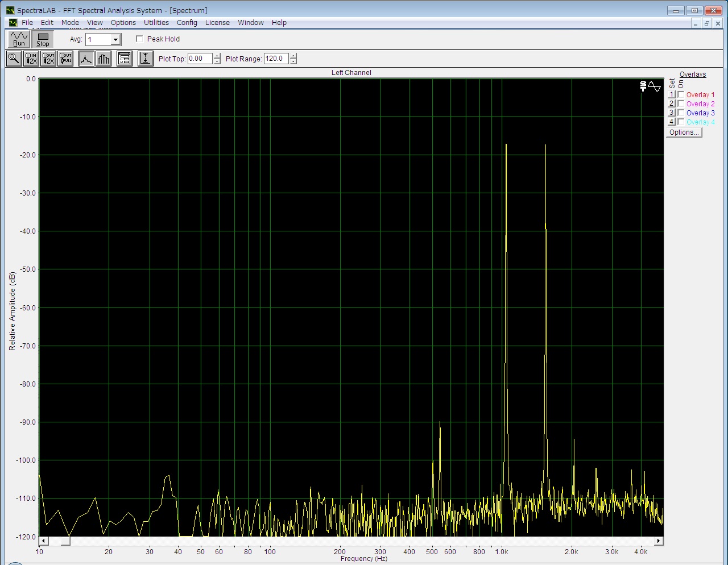Open the Utilities menu
Viewport: 728px width, 565px height.
(156, 23)
